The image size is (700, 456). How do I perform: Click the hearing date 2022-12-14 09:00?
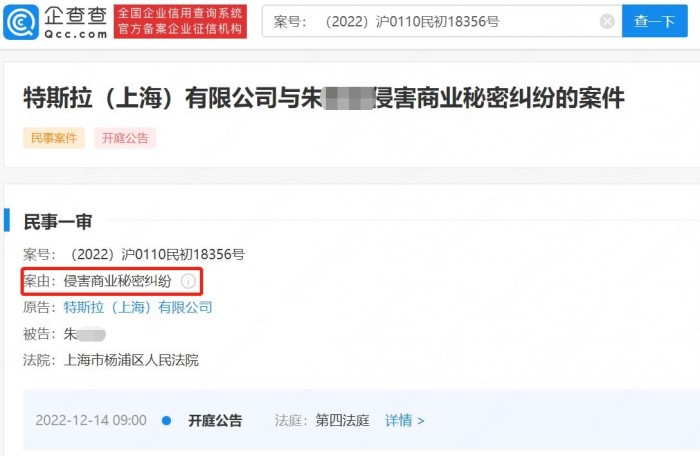click(x=91, y=420)
